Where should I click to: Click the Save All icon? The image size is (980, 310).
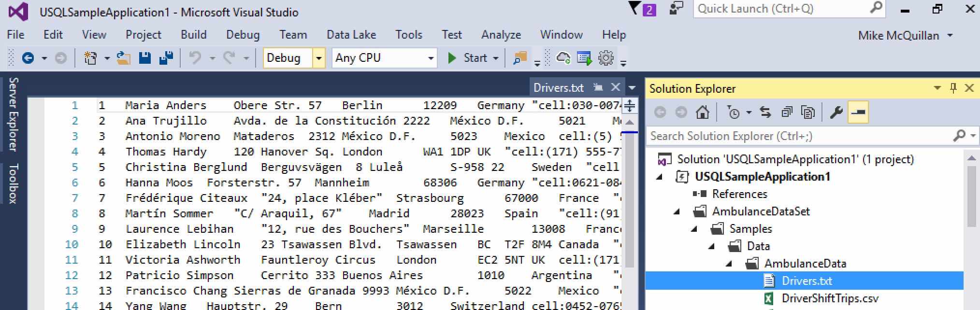point(166,58)
